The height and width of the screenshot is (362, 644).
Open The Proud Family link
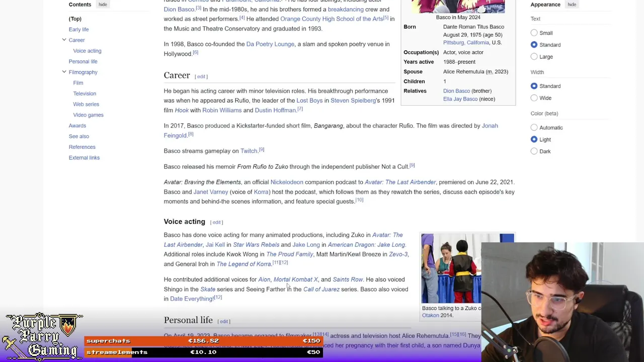(290, 254)
